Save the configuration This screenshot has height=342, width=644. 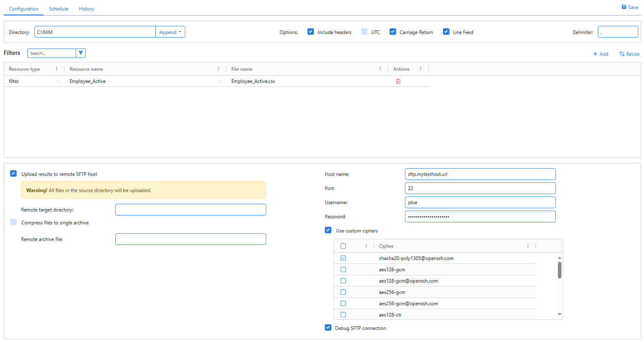pyautogui.click(x=630, y=7)
